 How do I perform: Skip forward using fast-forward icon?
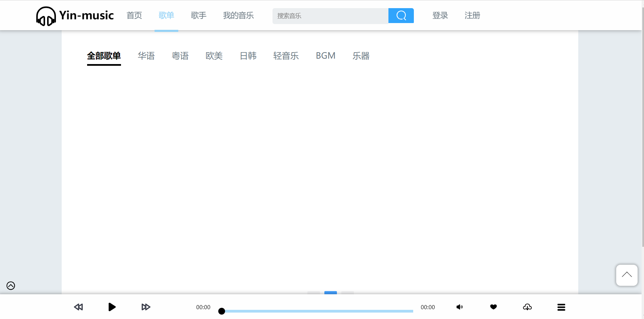tap(146, 307)
